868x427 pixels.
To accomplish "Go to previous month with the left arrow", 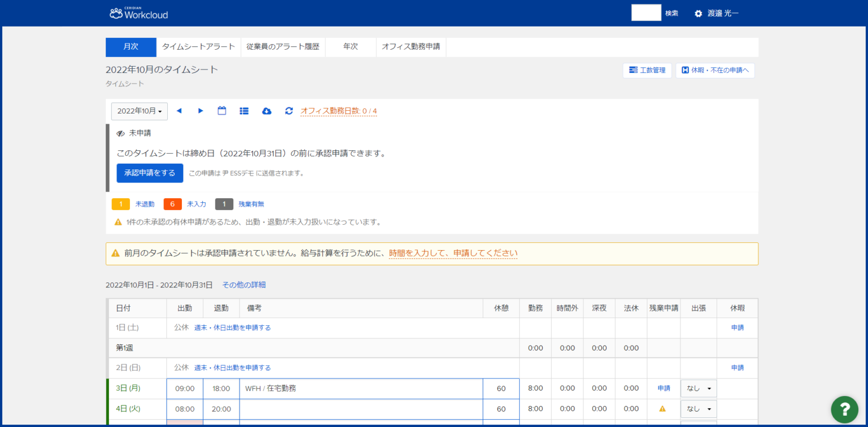I will click(179, 111).
